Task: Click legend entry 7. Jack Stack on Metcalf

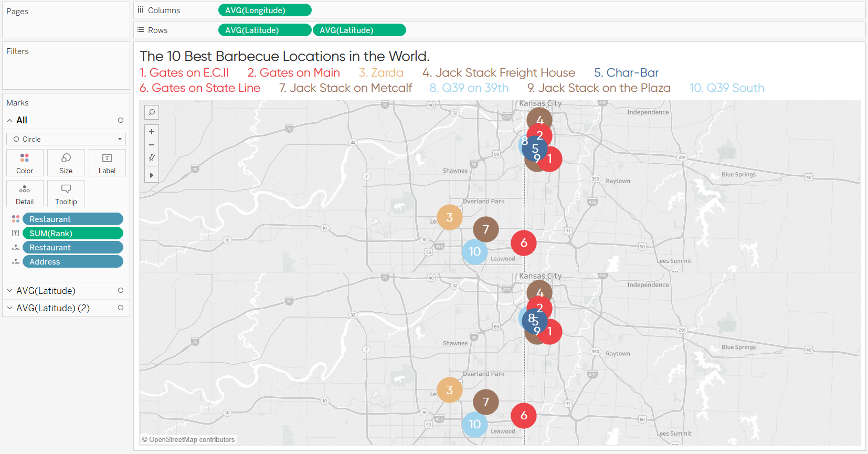Action: pos(345,88)
